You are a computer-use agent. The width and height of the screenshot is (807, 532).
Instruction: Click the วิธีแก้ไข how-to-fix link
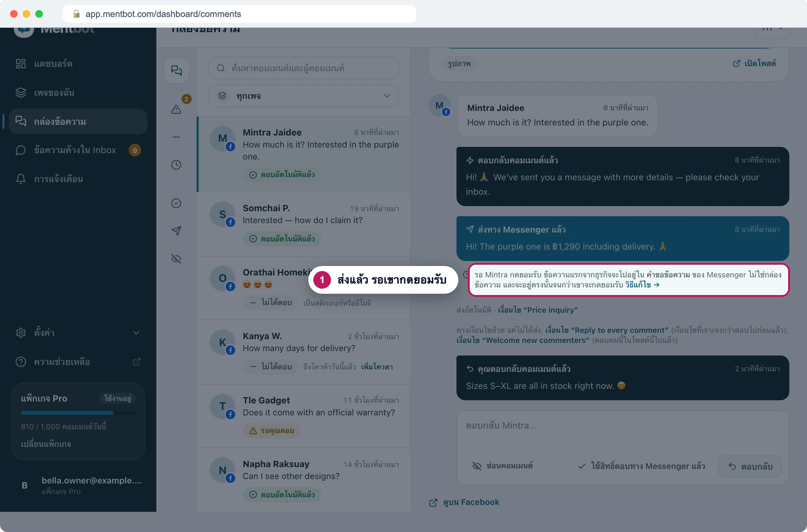click(642, 285)
